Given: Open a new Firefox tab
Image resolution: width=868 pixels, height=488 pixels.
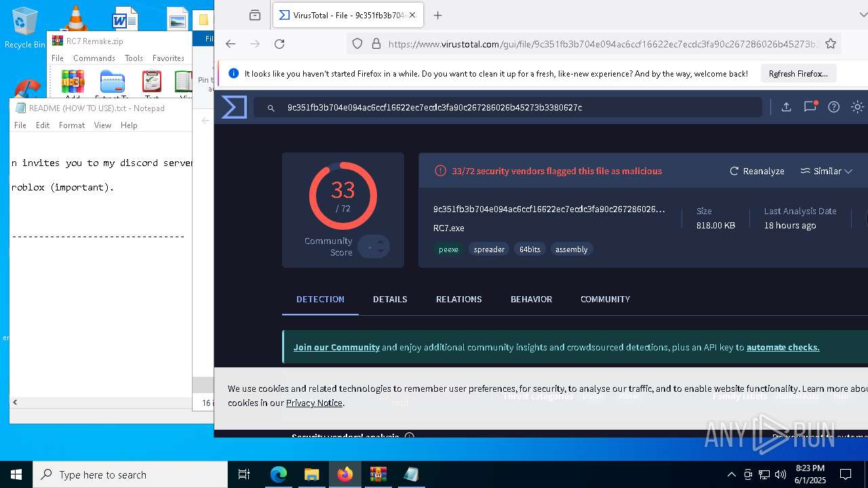Looking at the screenshot, I should (x=437, y=15).
